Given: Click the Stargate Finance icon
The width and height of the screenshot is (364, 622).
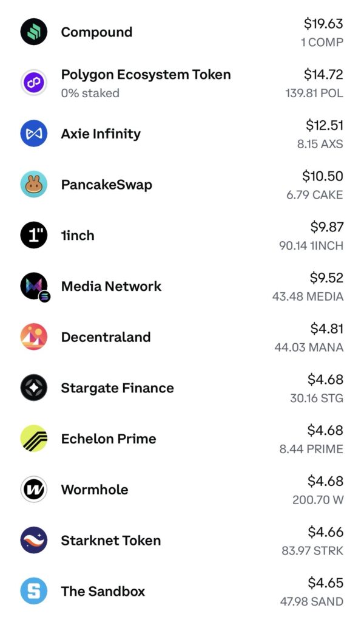Looking at the screenshot, I should 34,388.
